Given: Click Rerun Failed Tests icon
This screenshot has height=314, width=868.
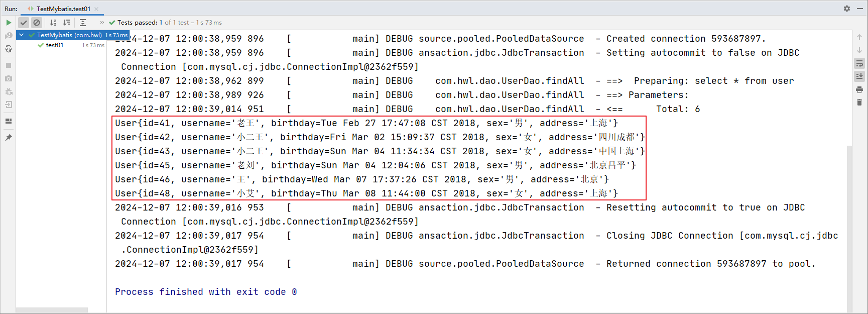Looking at the screenshot, I should coord(9,36).
